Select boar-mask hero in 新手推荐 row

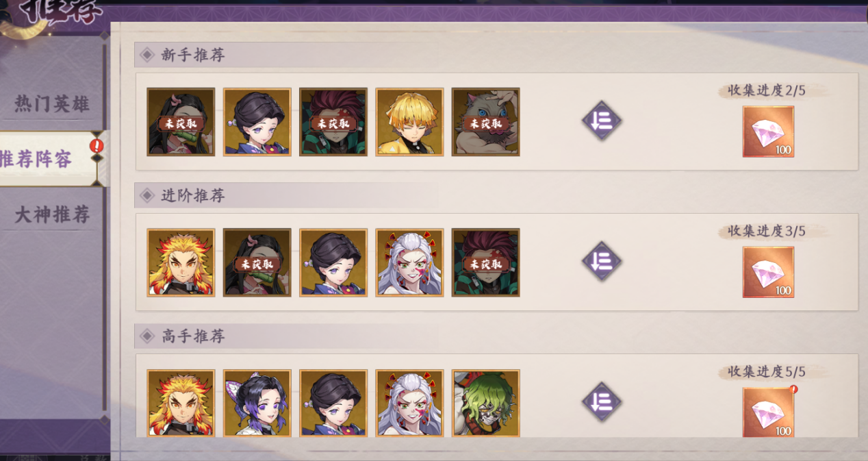[485, 121]
